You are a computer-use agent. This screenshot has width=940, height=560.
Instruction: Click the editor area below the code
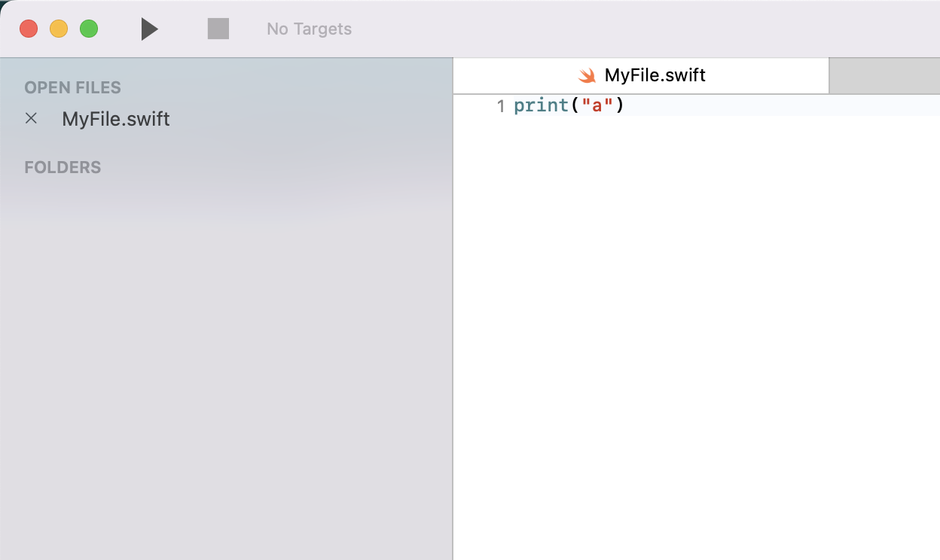click(693, 301)
